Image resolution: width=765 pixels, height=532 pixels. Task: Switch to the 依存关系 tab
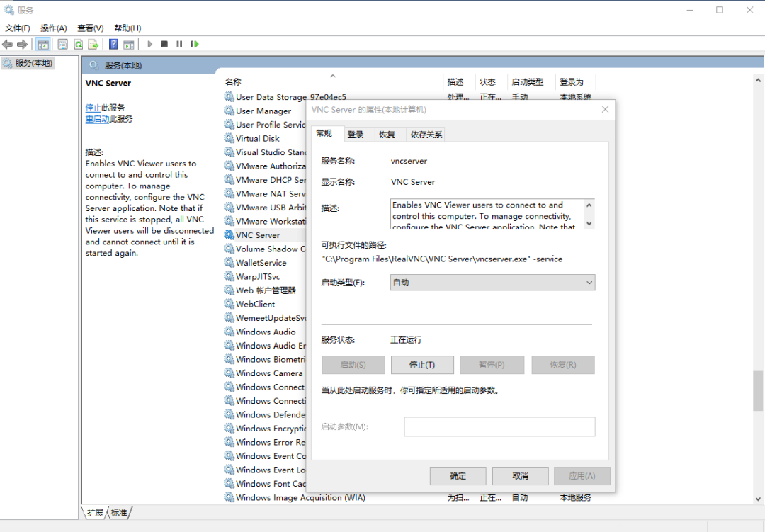tap(426, 135)
